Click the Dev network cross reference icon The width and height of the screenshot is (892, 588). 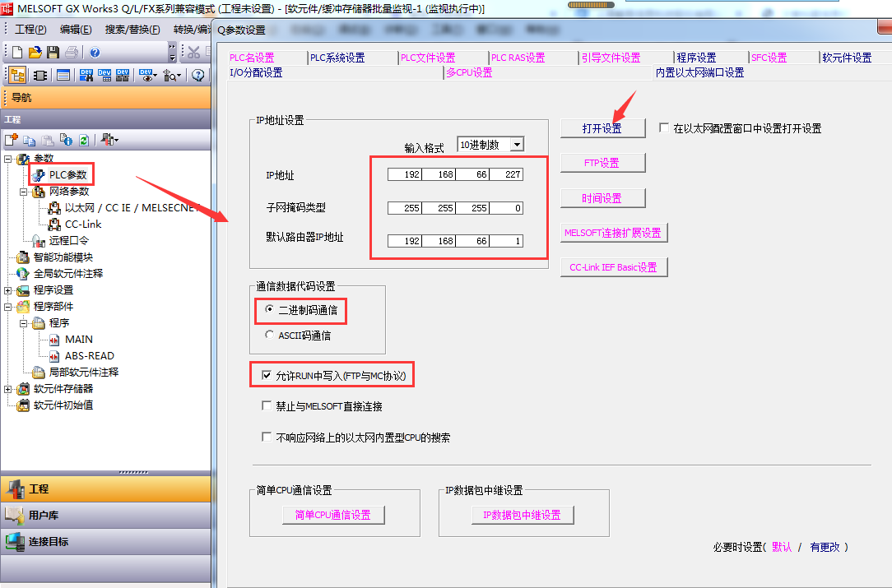(123, 75)
